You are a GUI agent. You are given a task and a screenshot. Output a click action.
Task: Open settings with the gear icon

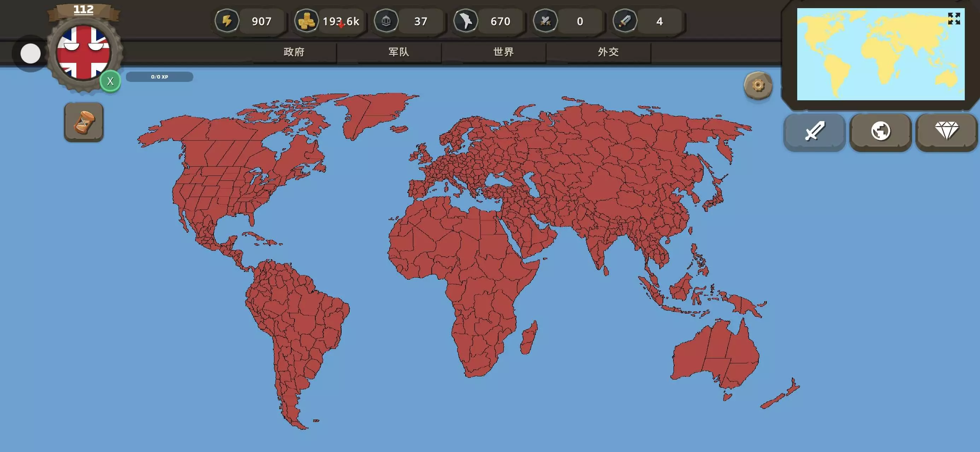coord(758,85)
